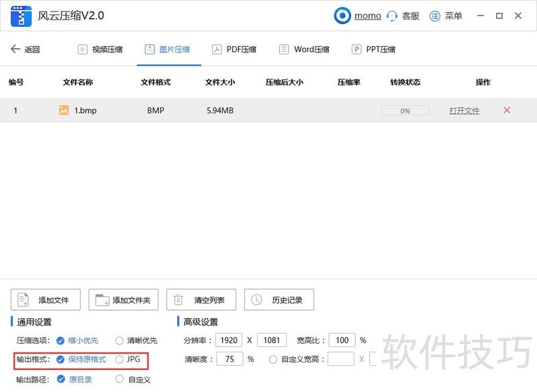This screenshot has height=392, width=537.
Task: Click the 风云压缩 app logo icon
Action: click(x=22, y=15)
